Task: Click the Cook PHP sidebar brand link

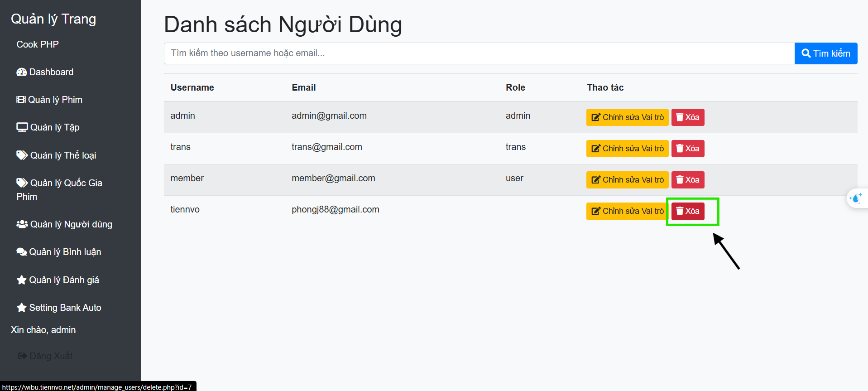Action: click(38, 44)
